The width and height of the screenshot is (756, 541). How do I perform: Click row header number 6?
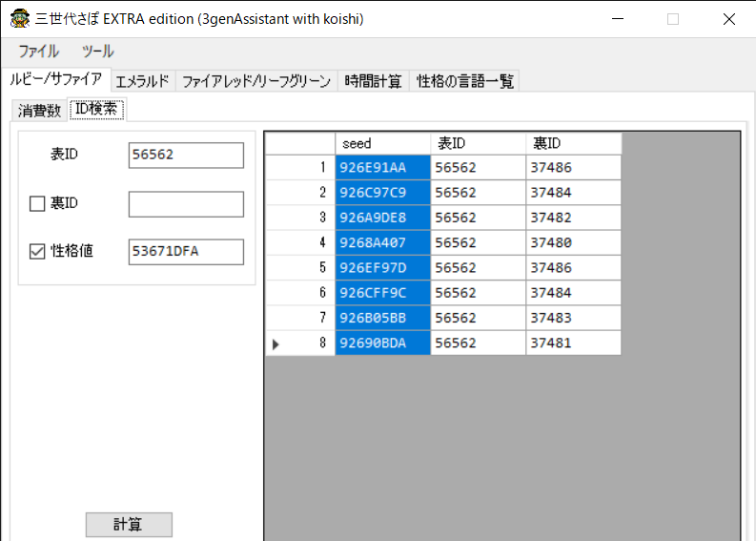(300, 293)
